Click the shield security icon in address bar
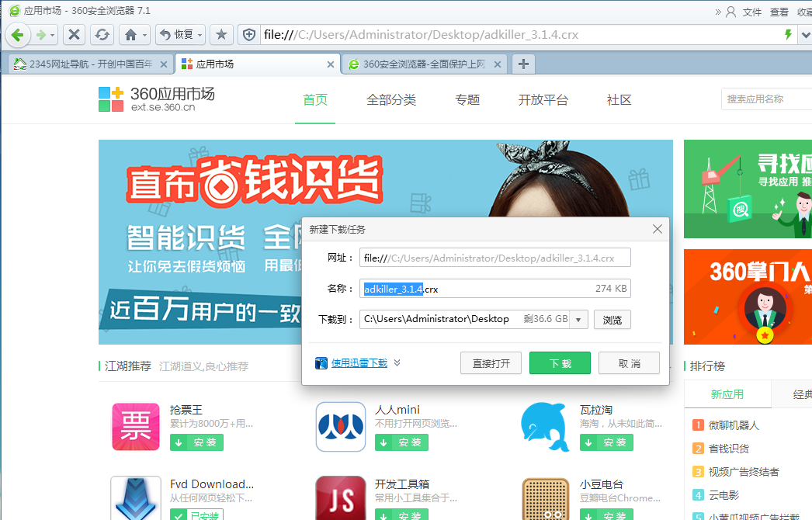The width and height of the screenshot is (812, 520). (x=249, y=35)
